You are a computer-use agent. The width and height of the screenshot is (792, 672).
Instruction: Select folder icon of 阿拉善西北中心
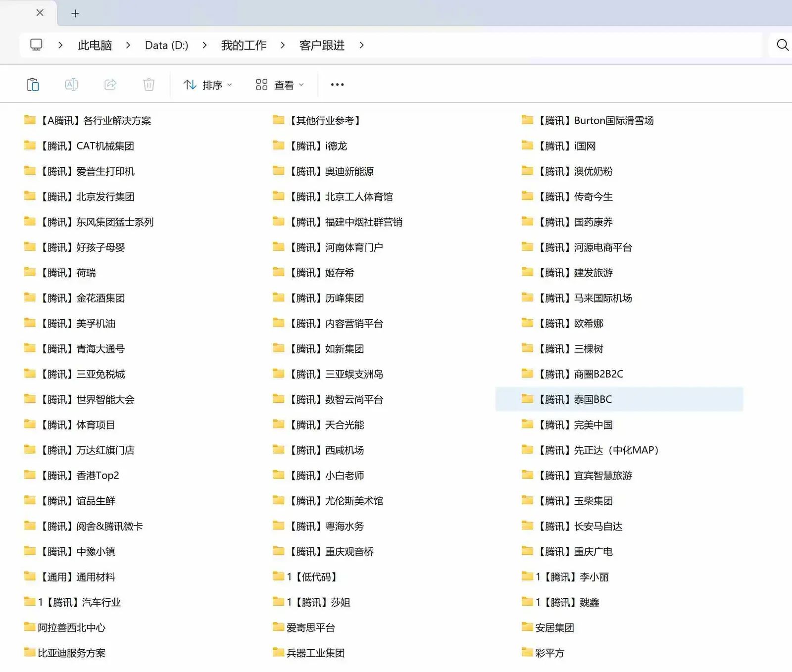[x=30, y=627]
